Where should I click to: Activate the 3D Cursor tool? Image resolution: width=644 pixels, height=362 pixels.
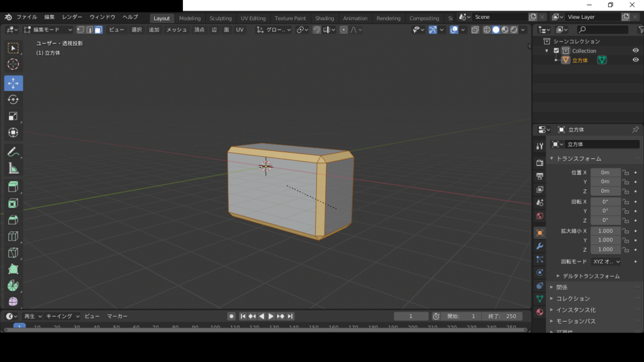coord(13,64)
